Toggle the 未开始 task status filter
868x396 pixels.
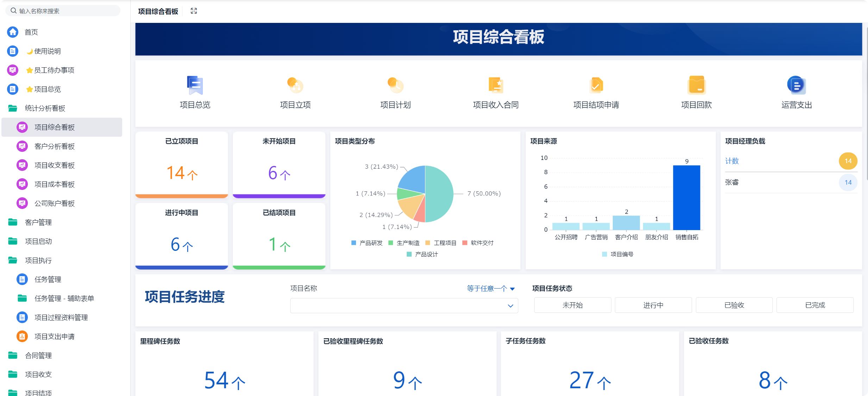point(572,305)
